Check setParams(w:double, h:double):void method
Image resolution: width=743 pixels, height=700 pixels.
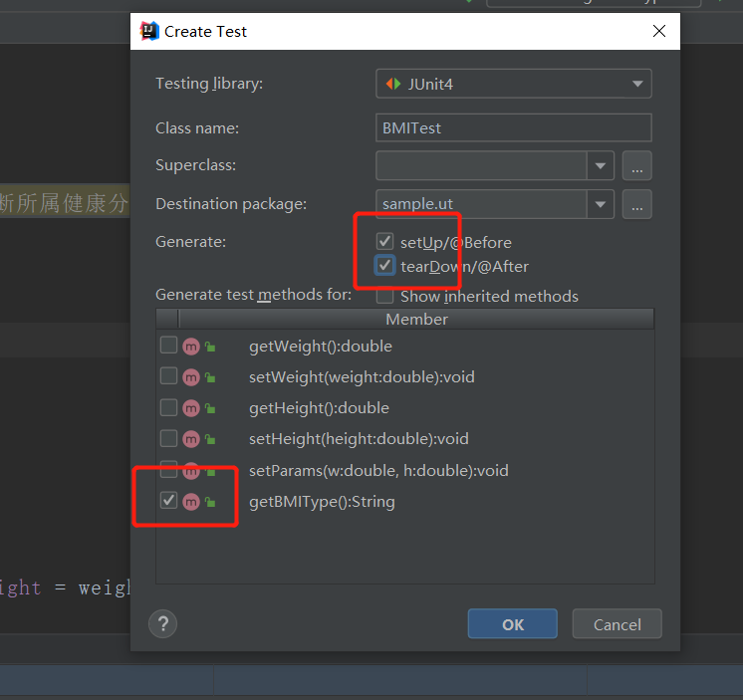point(168,470)
